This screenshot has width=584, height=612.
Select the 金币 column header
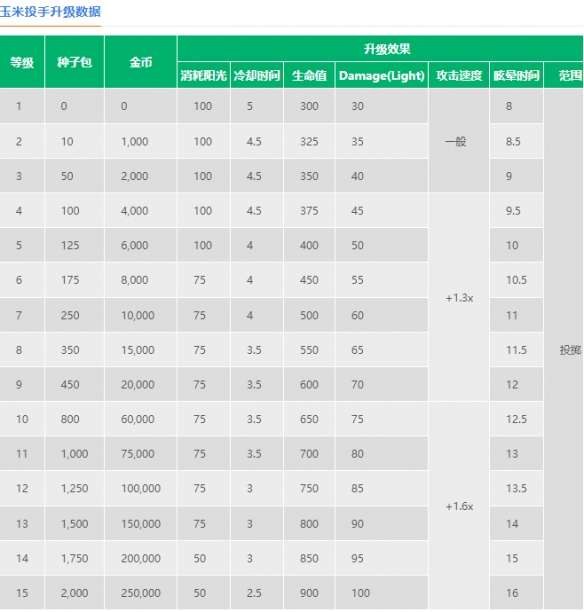coord(141,62)
